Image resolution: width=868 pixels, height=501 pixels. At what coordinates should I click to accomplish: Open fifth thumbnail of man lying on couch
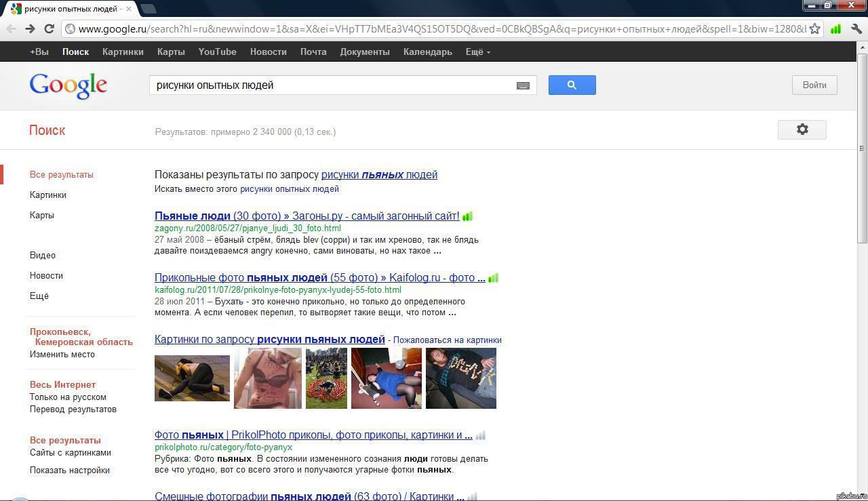pos(461,378)
